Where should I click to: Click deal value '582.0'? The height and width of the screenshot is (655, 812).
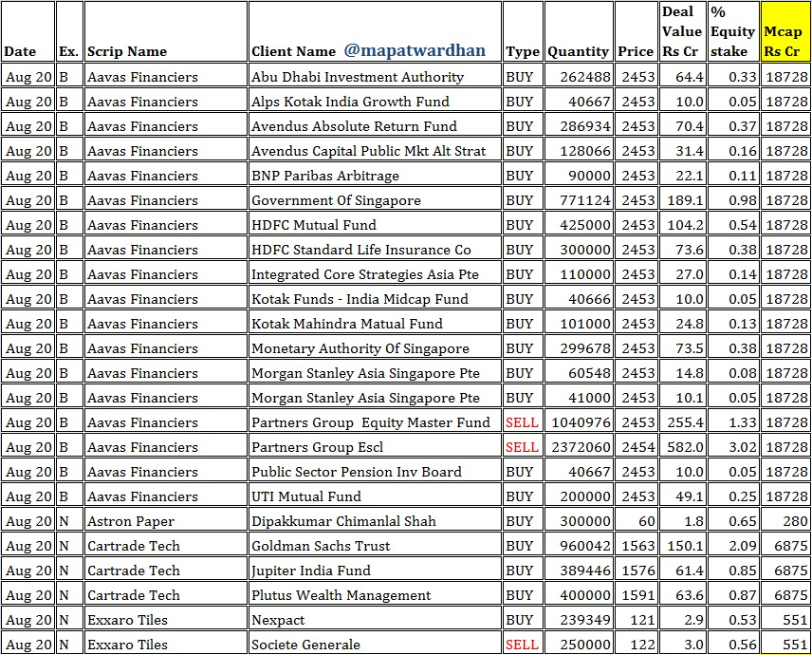[x=685, y=447]
